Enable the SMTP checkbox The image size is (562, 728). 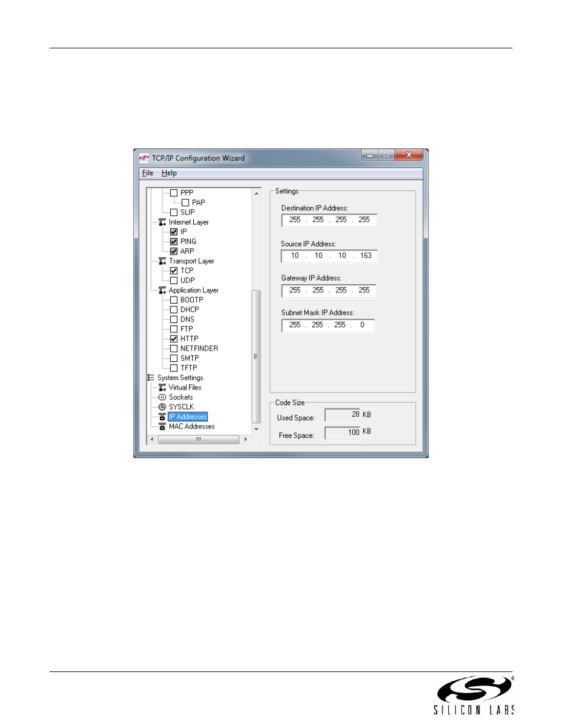(174, 358)
